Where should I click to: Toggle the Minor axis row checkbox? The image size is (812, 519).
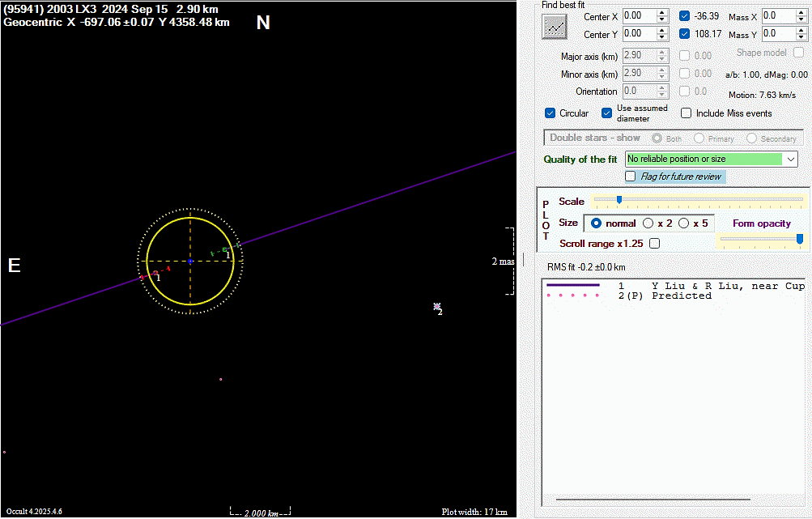tap(685, 74)
